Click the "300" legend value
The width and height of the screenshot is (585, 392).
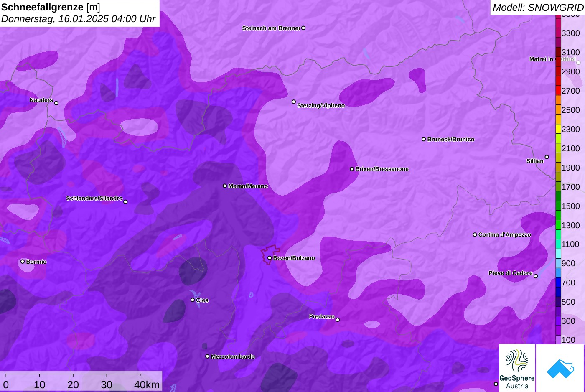pyautogui.click(x=568, y=321)
